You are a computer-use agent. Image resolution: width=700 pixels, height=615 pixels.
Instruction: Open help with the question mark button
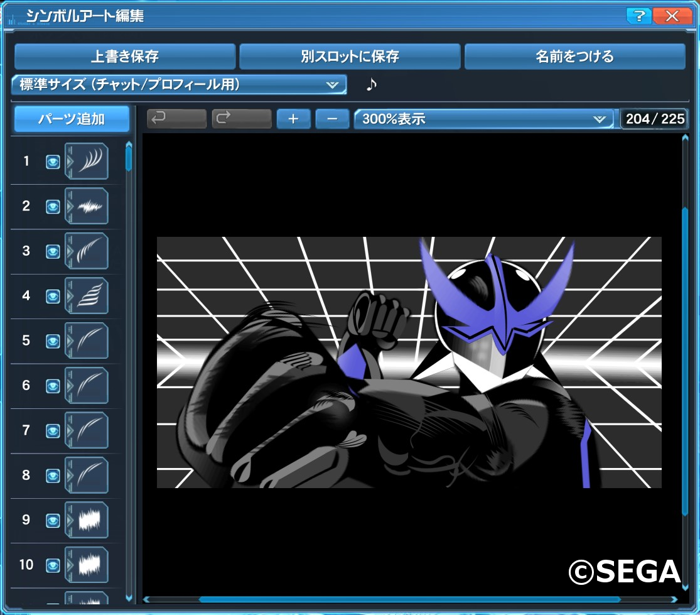639,16
